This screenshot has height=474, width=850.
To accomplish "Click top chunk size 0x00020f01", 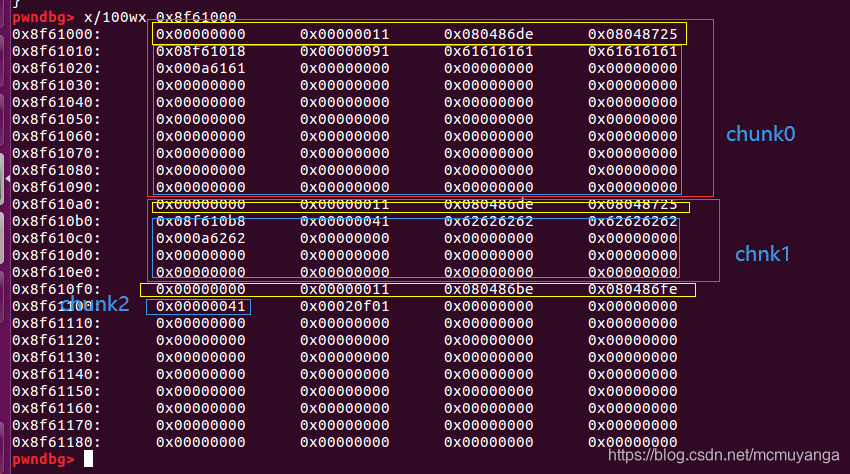I will click(x=345, y=306).
